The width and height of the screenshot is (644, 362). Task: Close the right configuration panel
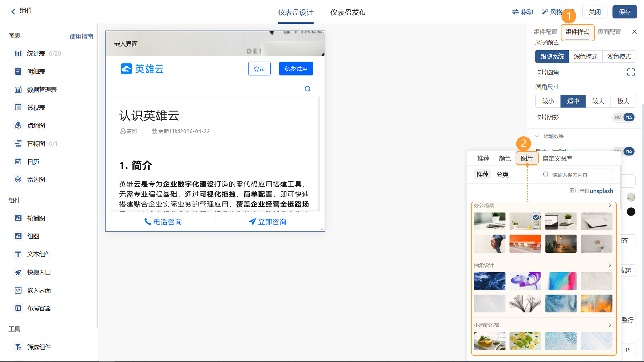point(634,32)
